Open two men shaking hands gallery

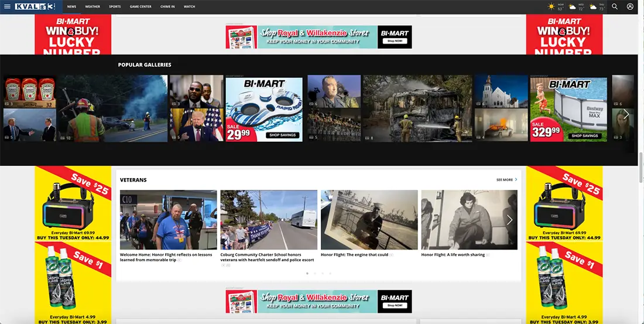click(x=30, y=125)
